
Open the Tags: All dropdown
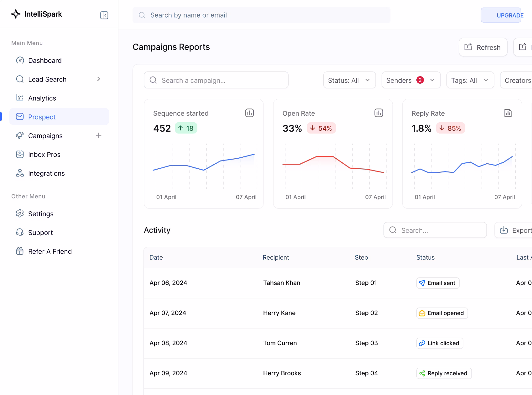coord(470,80)
